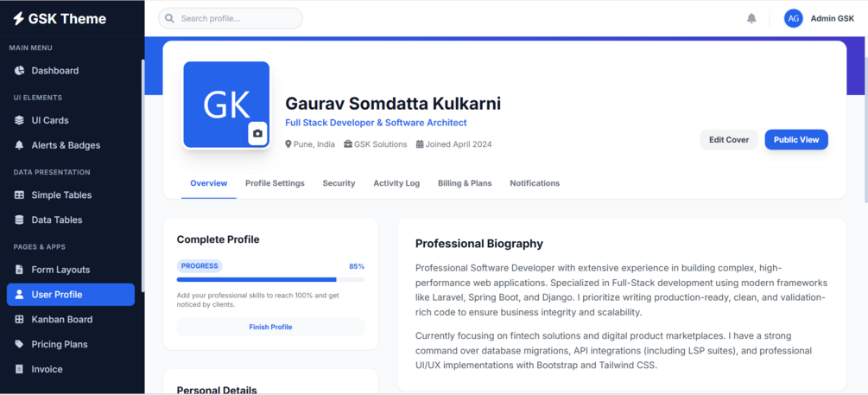The width and height of the screenshot is (868, 395).
Task: Open Pricing Plans from sidebar
Action: click(x=71, y=345)
